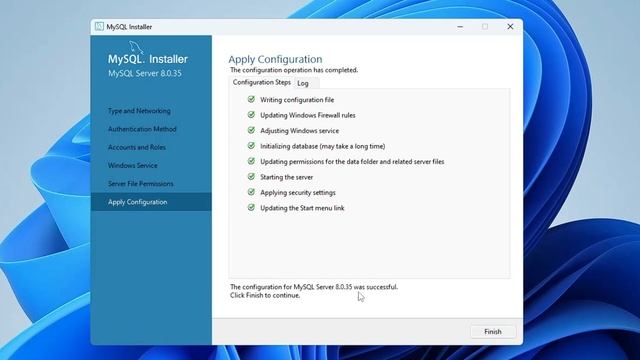Click 'Click Finish to continue.' message

[265, 295]
